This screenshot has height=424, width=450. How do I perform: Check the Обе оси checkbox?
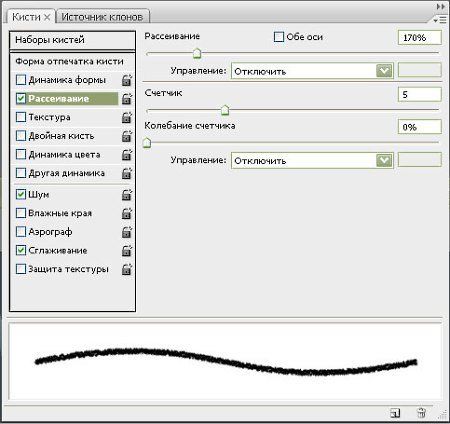[x=279, y=37]
